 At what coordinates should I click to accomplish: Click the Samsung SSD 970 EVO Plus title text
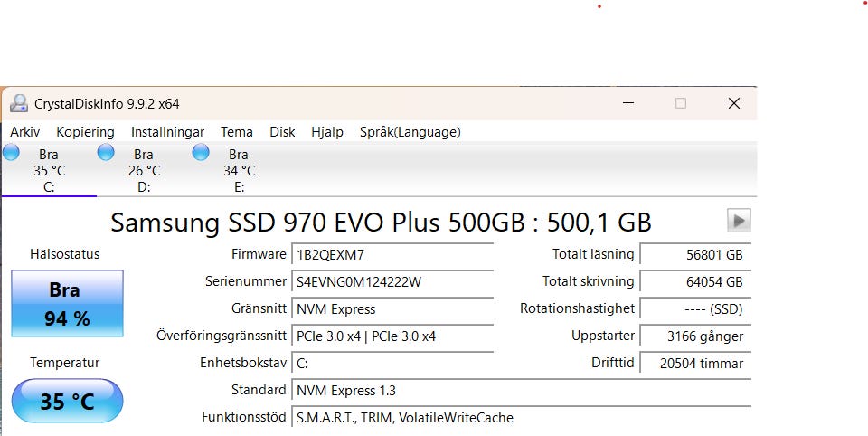381,223
